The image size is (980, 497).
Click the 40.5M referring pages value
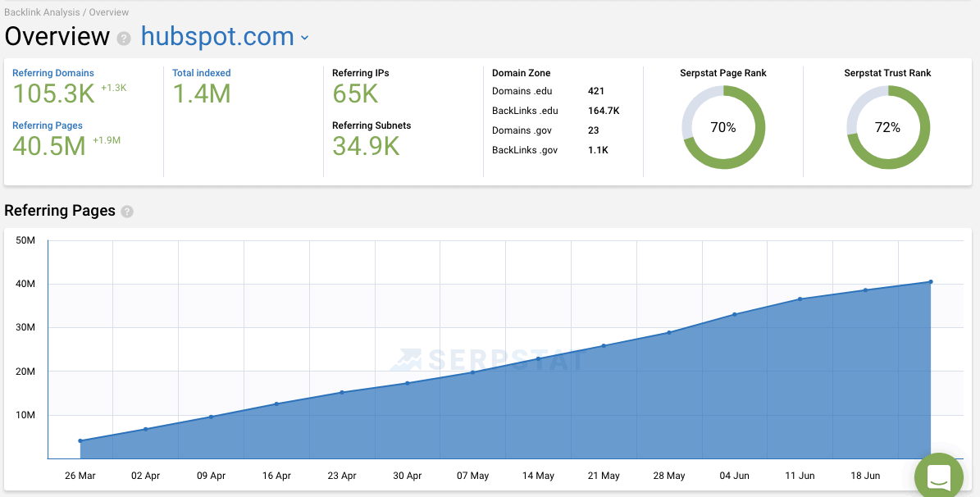pos(49,146)
